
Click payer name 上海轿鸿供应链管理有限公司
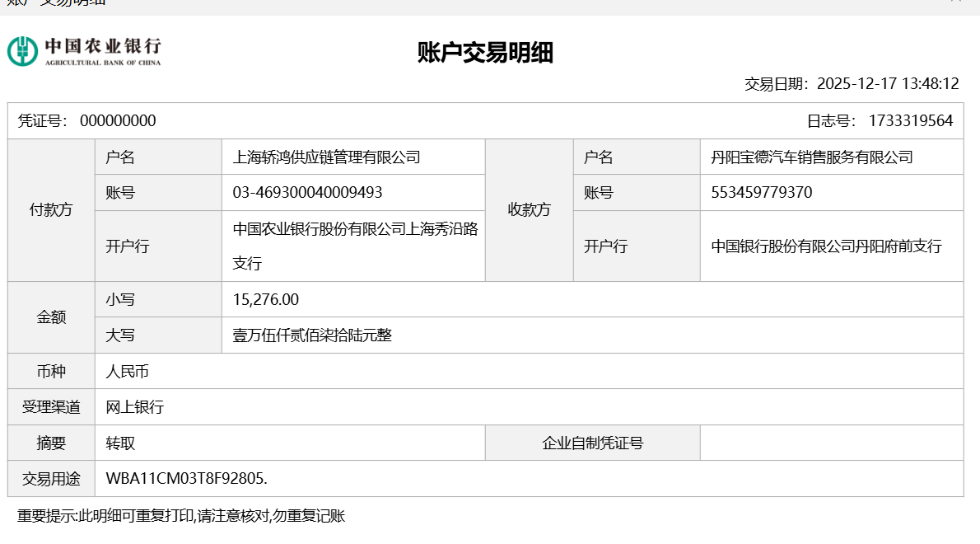click(x=326, y=157)
